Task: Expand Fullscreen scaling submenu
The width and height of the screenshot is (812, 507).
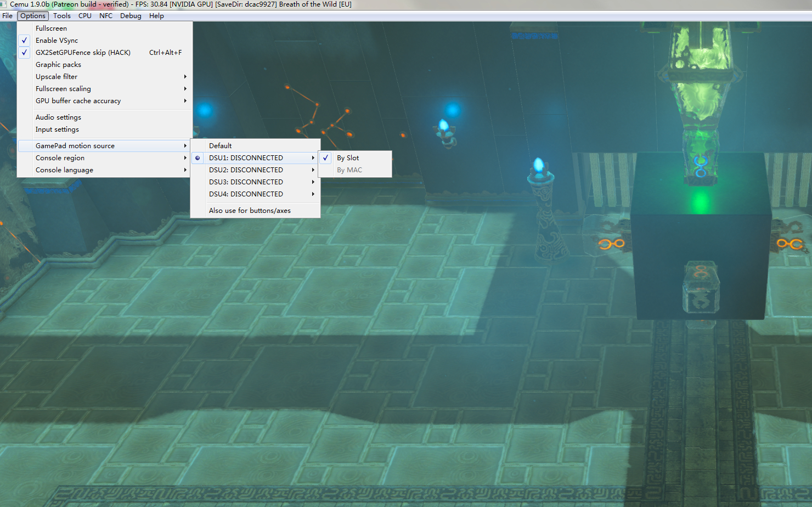Action: point(105,89)
